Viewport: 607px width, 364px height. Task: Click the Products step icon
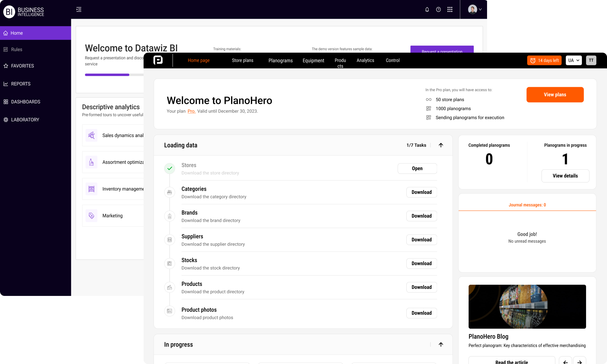coord(170,287)
